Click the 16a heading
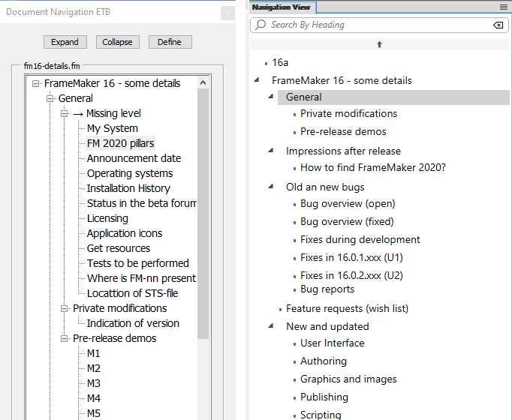 click(280, 62)
